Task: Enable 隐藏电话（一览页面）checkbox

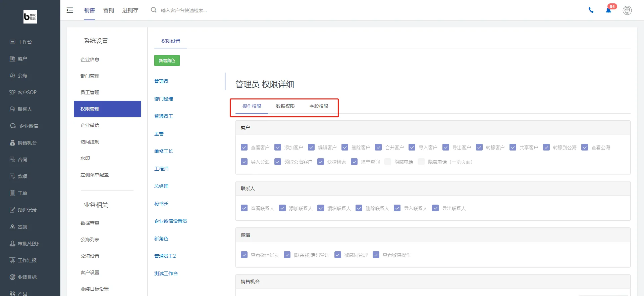Action: point(421,162)
